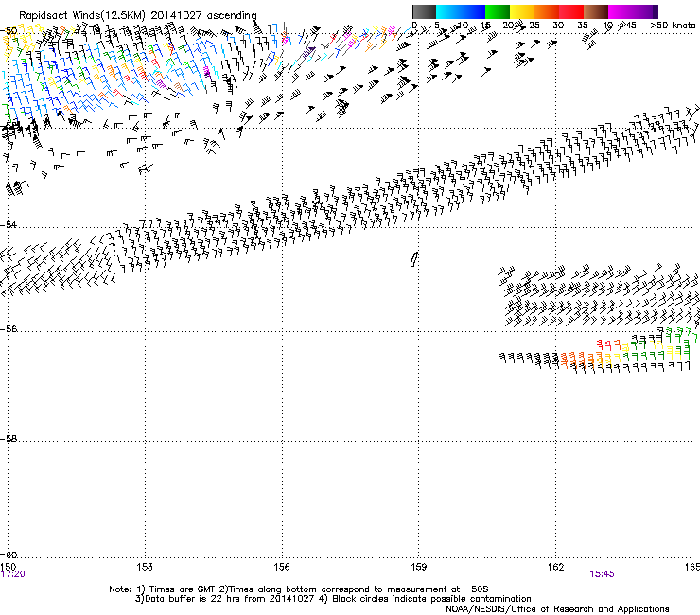Click the brown segment of the speed color bar

[596, 11]
